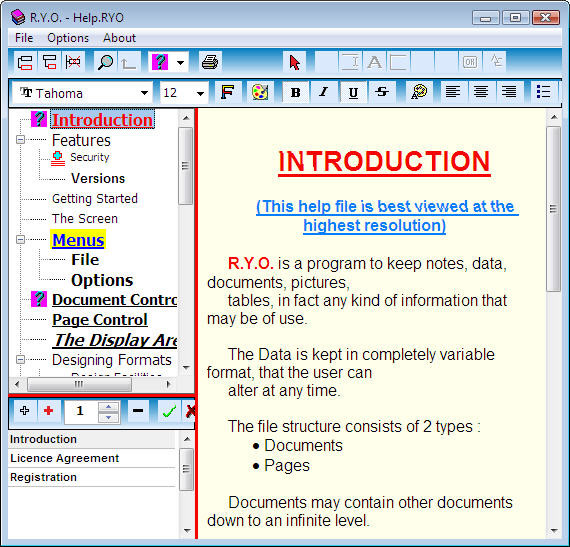Toggle underline formatting

click(353, 92)
